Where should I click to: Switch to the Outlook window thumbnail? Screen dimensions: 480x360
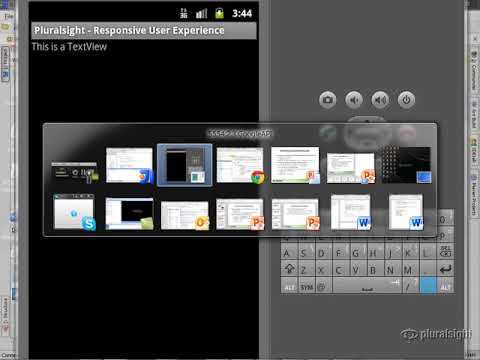(x=185, y=215)
